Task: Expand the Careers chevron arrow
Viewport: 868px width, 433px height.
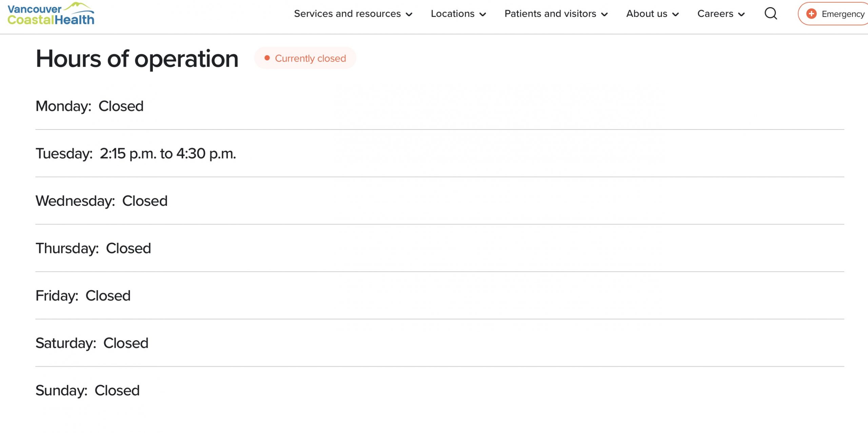Action: point(742,15)
